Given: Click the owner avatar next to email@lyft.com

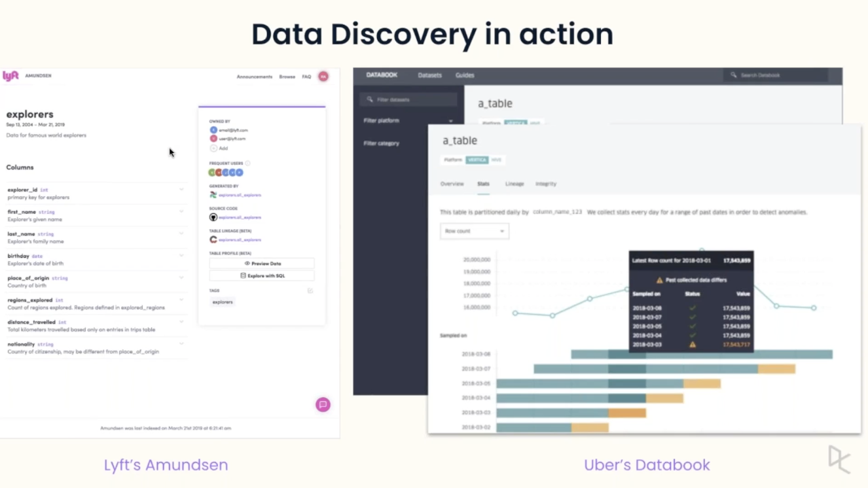Looking at the screenshot, I should point(213,130).
